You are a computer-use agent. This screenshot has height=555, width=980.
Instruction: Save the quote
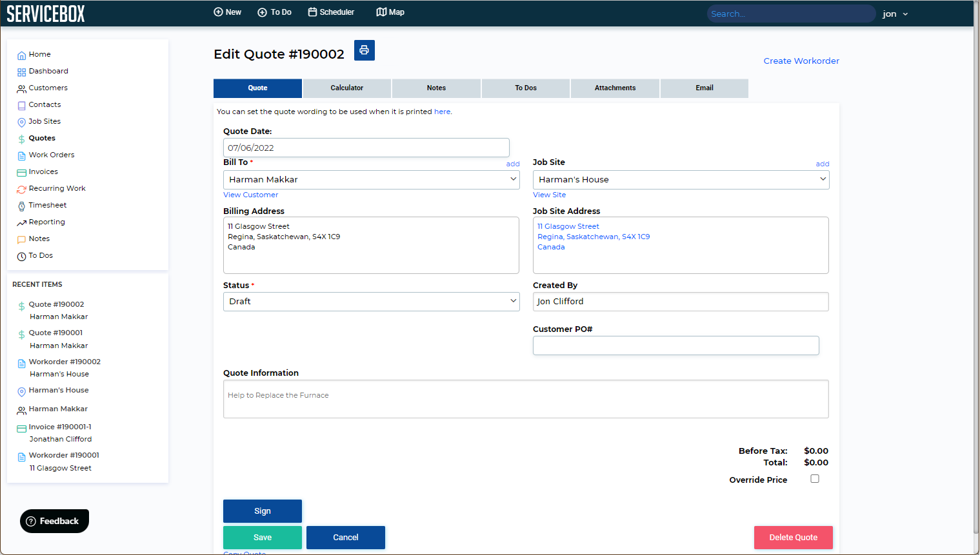[x=263, y=538]
